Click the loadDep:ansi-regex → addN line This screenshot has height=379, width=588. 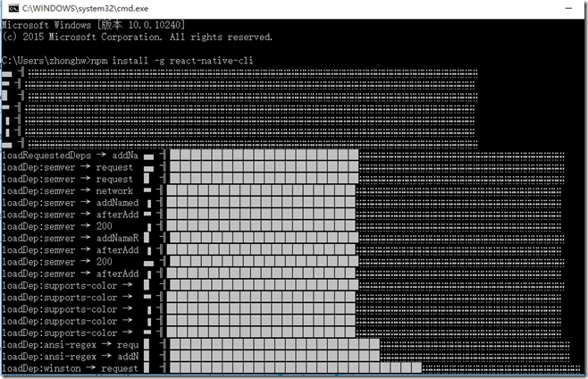[70, 357]
